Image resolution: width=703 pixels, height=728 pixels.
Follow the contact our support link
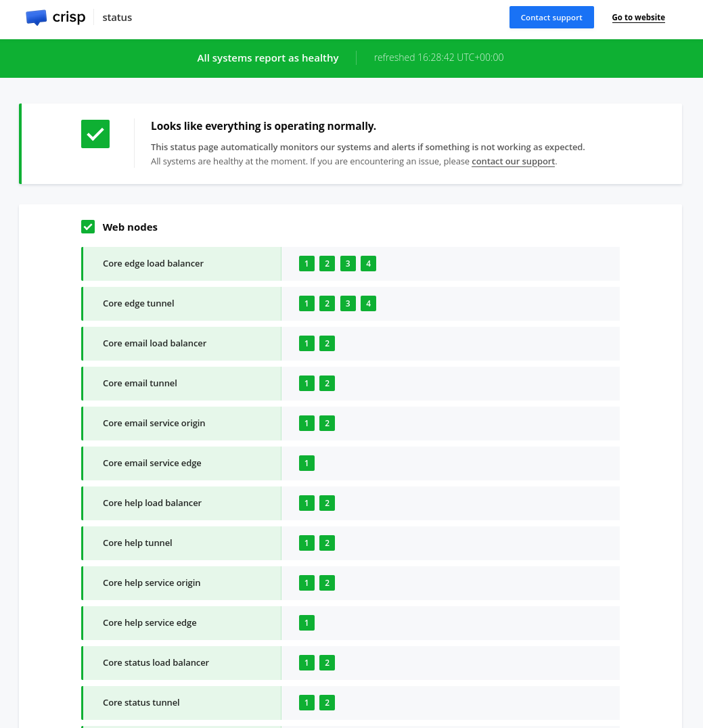click(x=513, y=162)
